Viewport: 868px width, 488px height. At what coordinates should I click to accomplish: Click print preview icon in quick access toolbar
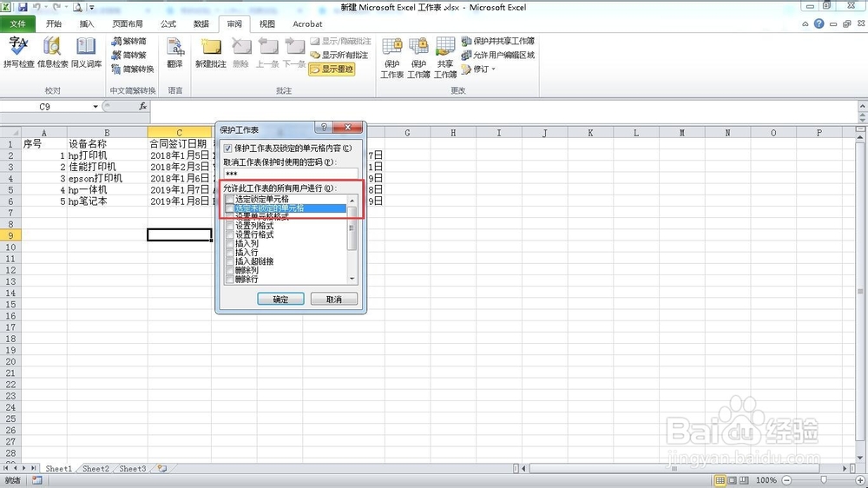pyautogui.click(x=78, y=7)
